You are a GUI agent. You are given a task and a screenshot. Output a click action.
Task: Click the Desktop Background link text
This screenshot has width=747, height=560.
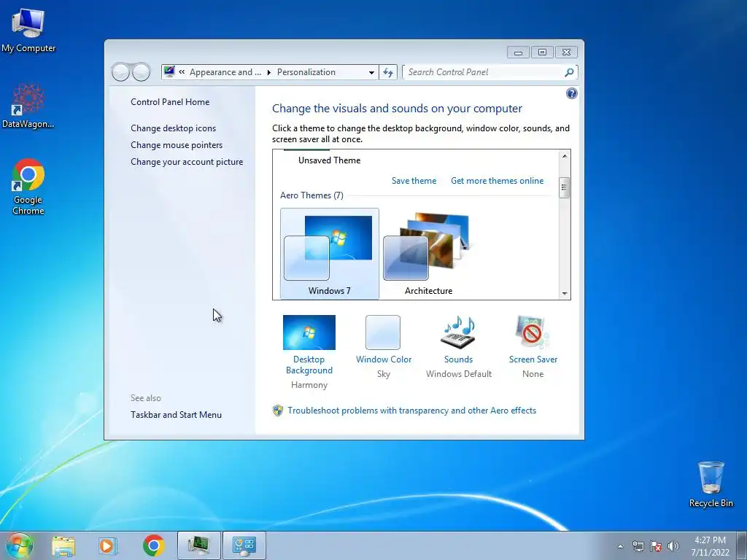[x=309, y=365]
